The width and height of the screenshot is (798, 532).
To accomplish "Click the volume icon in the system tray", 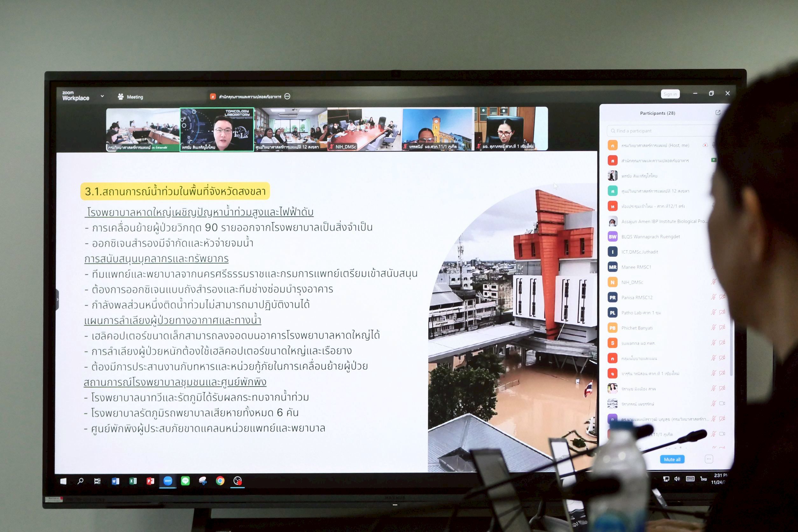I will pyautogui.click(x=677, y=479).
